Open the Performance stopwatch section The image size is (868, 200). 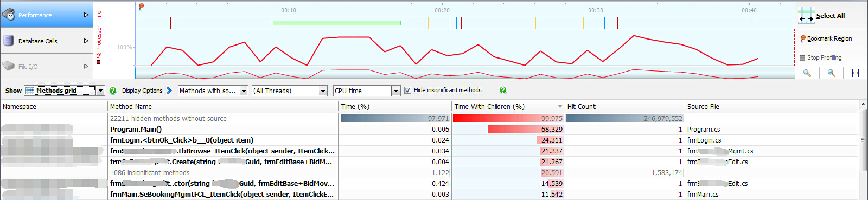coord(47,15)
